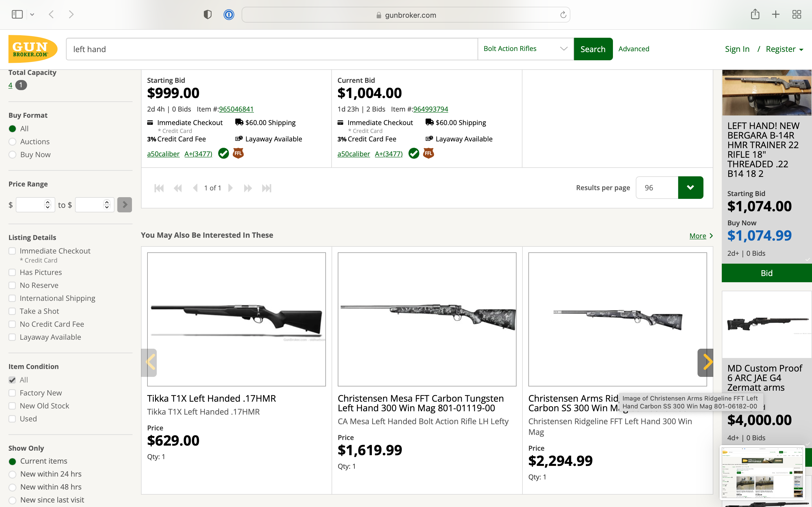Enable the Has Pictures checkbox
This screenshot has height=507, width=812.
(12, 272)
